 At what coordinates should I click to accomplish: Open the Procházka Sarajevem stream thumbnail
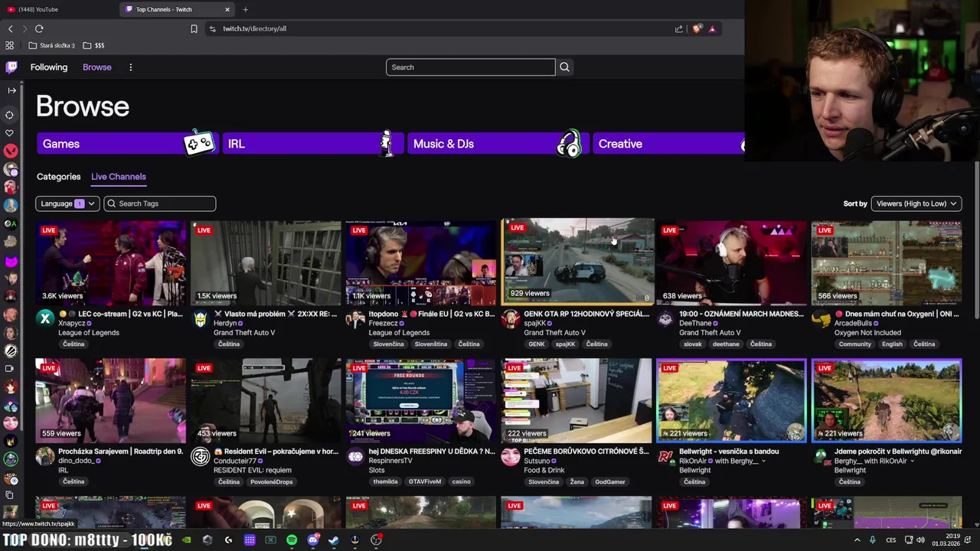coord(110,400)
